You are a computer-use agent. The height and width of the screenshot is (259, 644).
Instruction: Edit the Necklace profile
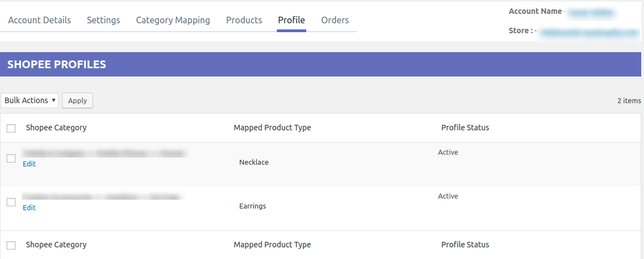(x=29, y=164)
